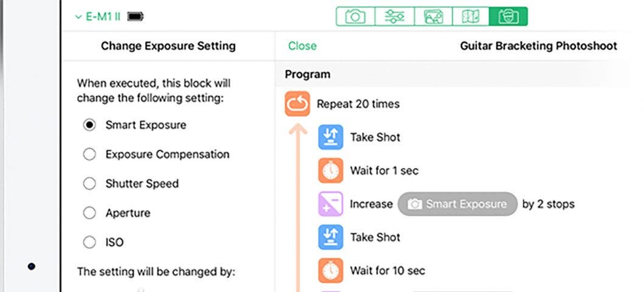Select the Smart Exposure radio button

pos(89,125)
